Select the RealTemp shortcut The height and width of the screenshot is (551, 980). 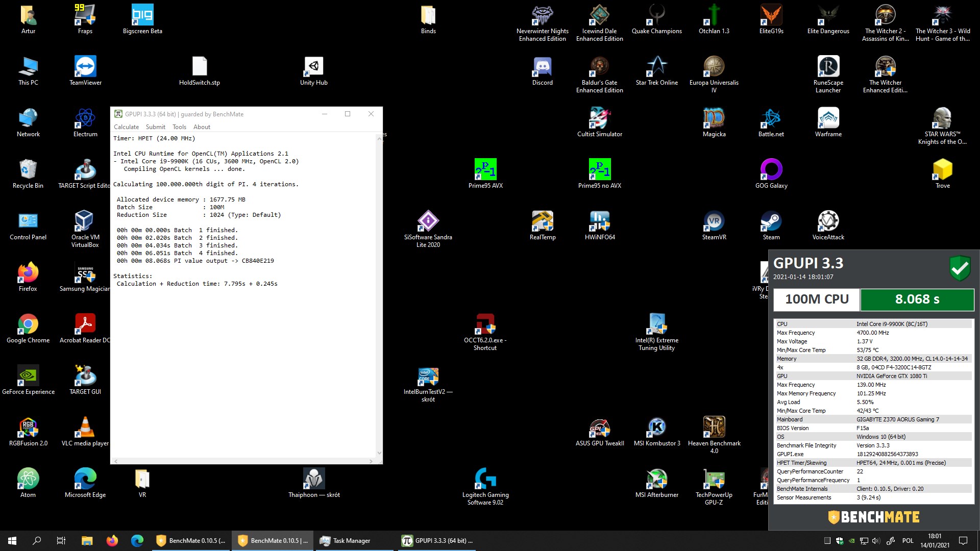pyautogui.click(x=543, y=226)
